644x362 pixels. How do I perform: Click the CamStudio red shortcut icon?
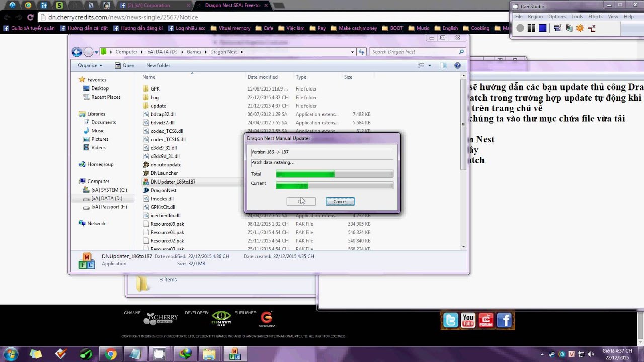[x=592, y=28]
